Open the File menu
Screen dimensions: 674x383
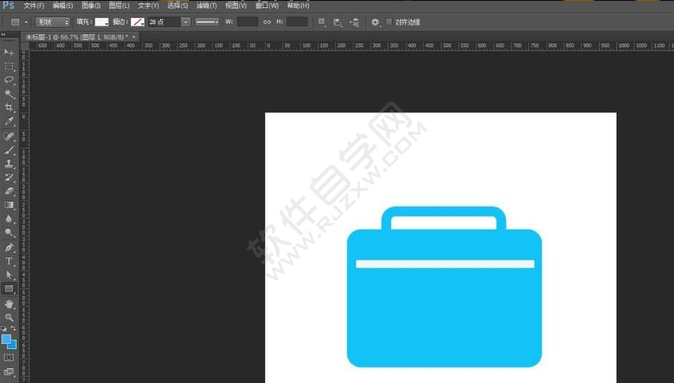(x=34, y=6)
